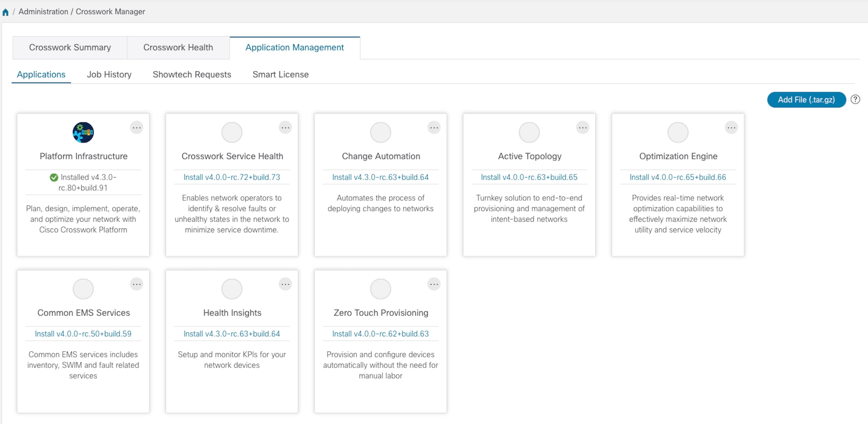Click the Administration breadcrumb text

43,12
